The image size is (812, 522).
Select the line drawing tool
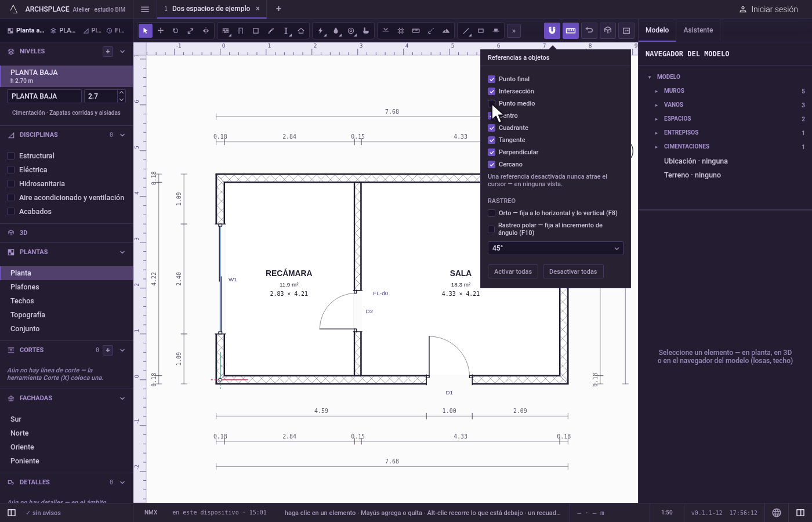point(466,31)
